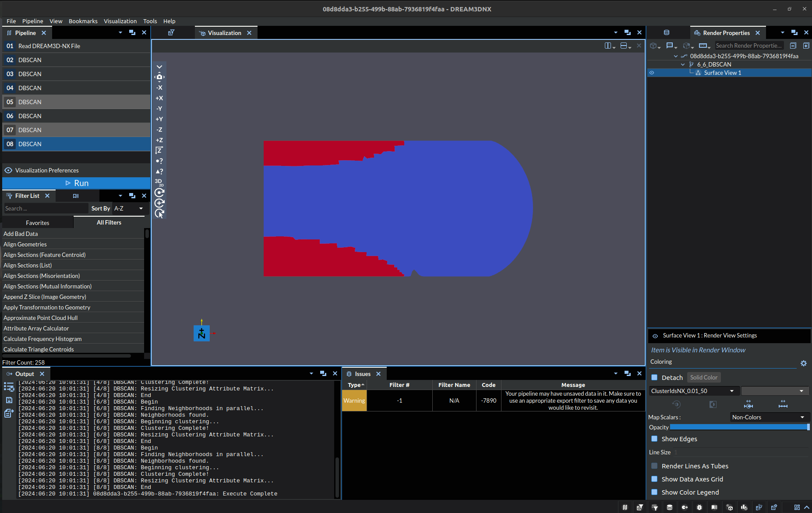The image size is (812, 513).
Task: Run the pipeline
Action: [x=77, y=183]
